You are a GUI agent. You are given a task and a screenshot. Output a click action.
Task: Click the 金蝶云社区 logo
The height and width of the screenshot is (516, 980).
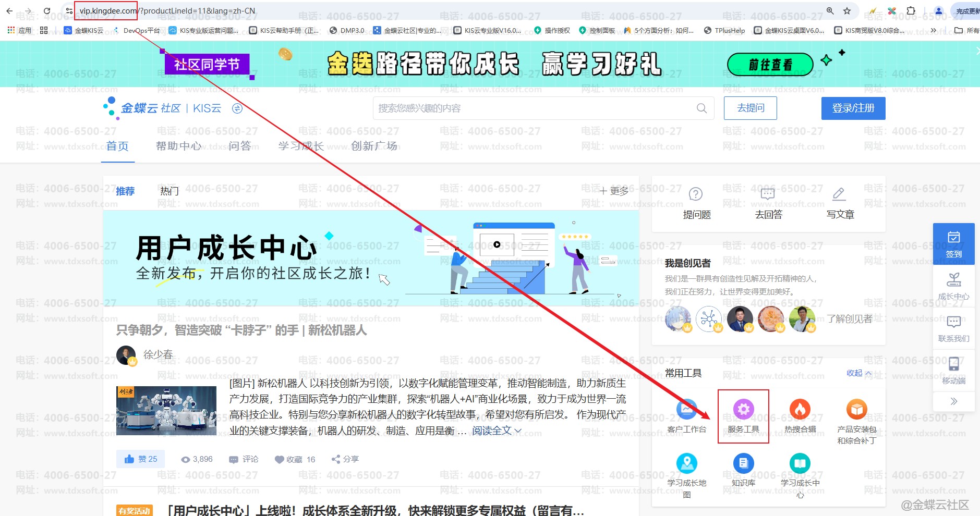tap(142, 108)
